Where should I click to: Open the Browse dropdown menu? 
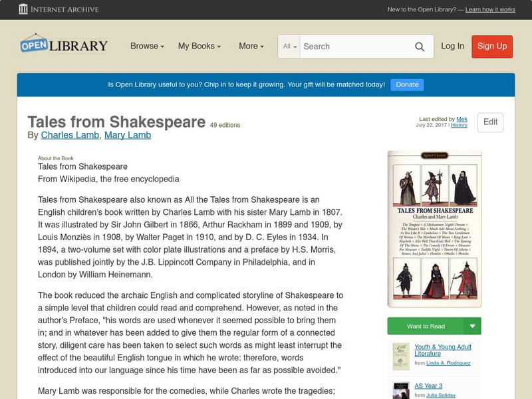[x=146, y=47]
